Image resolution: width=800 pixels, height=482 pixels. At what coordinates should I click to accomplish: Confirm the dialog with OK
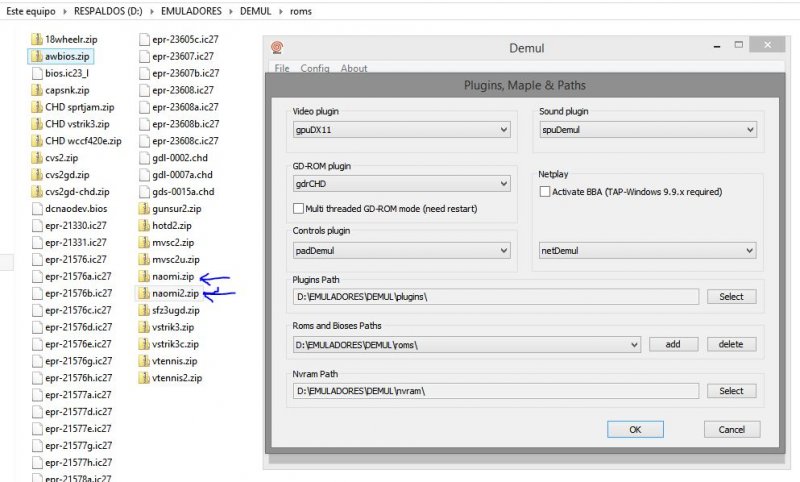pyautogui.click(x=635, y=429)
